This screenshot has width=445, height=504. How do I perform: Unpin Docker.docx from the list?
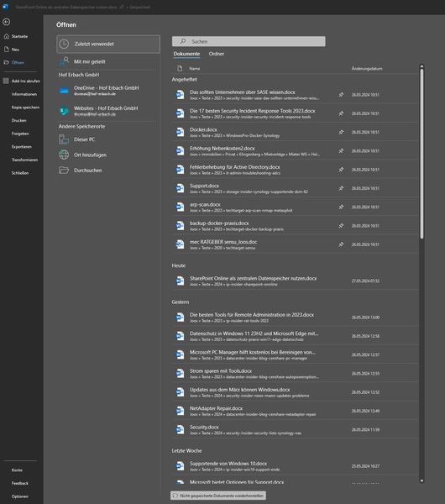(x=341, y=132)
